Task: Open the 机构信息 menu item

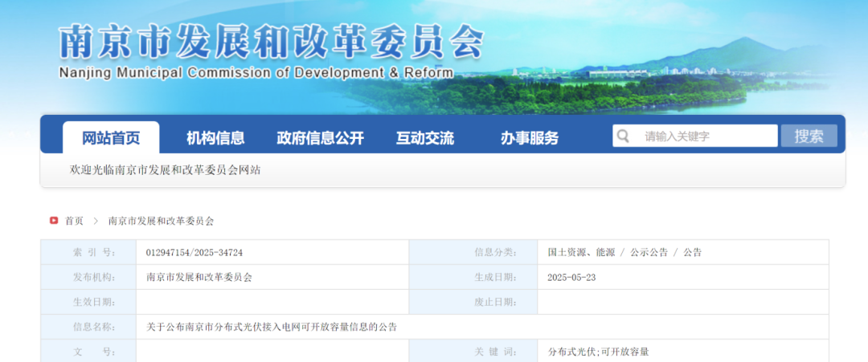Action: coord(215,137)
